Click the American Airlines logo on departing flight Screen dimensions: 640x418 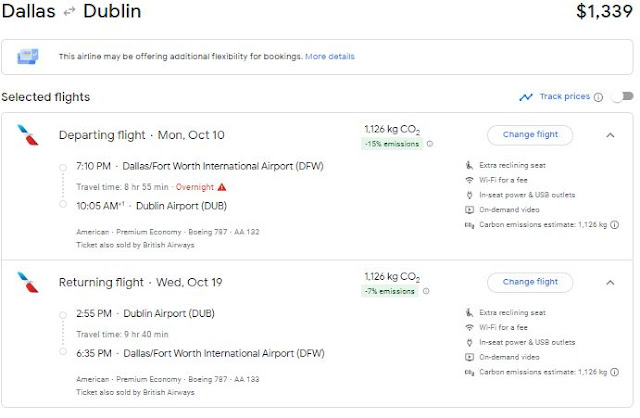point(27,135)
